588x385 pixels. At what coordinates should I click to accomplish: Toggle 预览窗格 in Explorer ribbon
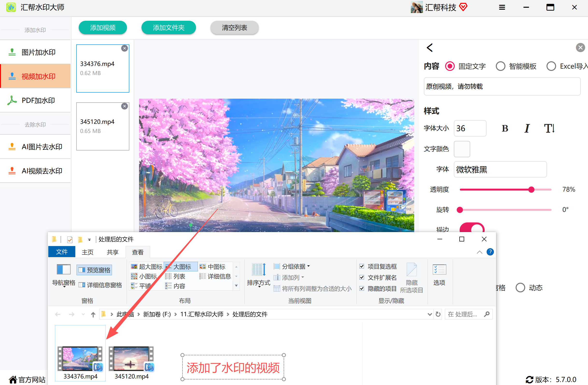94,270
